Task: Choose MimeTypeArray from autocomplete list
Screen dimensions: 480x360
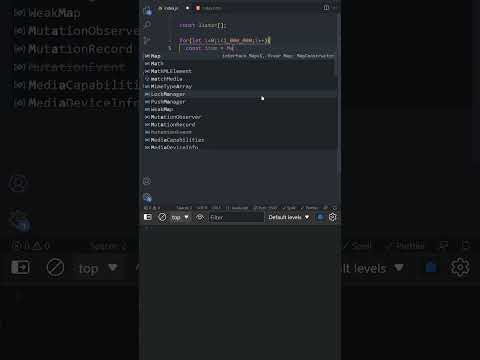Action: [240, 87]
